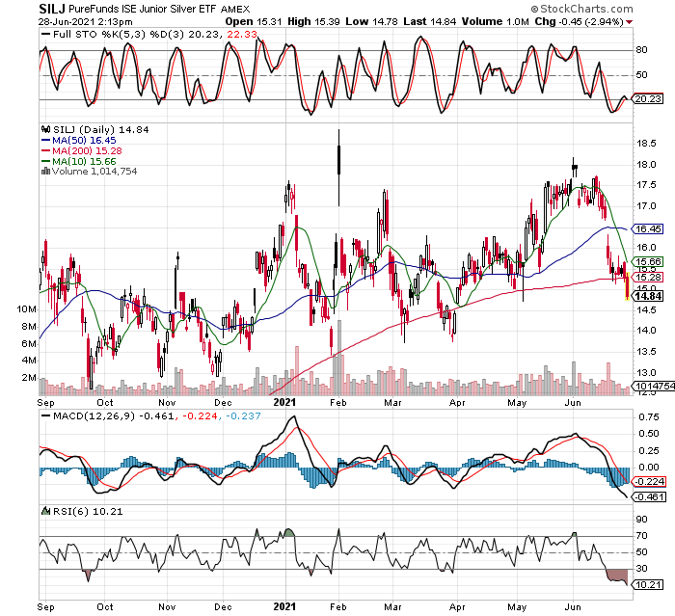Click the 80 stochastic axis label
675x616 pixels.
(642, 50)
